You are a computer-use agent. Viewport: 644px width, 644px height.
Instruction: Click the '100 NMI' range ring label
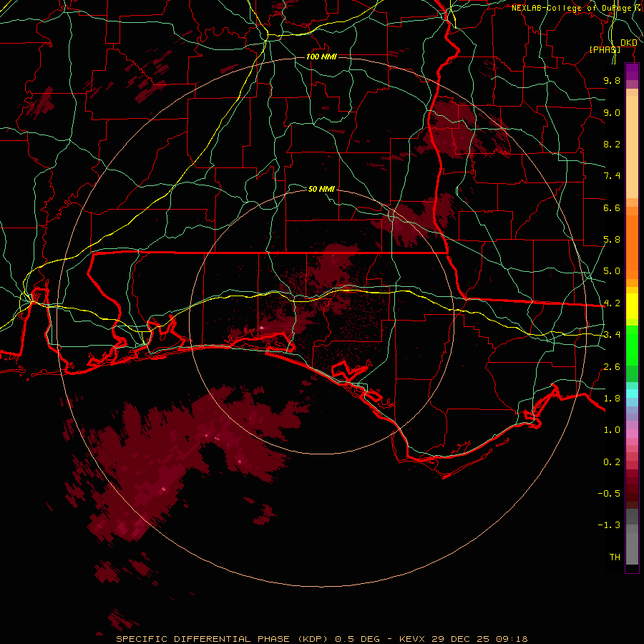click(321, 57)
